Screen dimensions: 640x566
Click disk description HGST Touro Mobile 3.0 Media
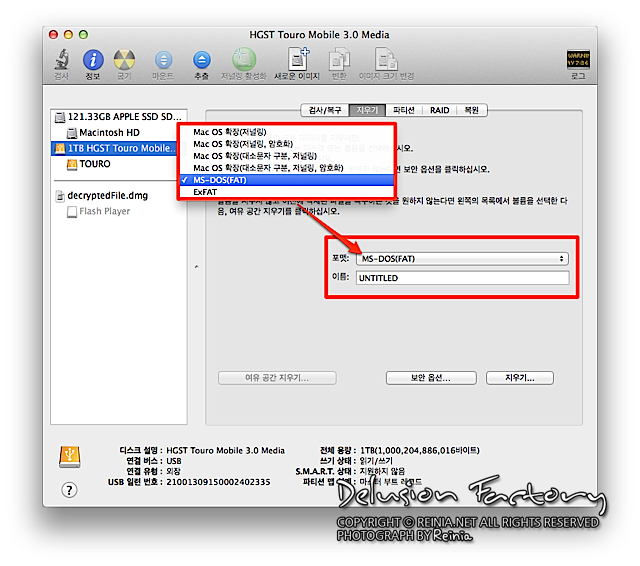click(225, 451)
